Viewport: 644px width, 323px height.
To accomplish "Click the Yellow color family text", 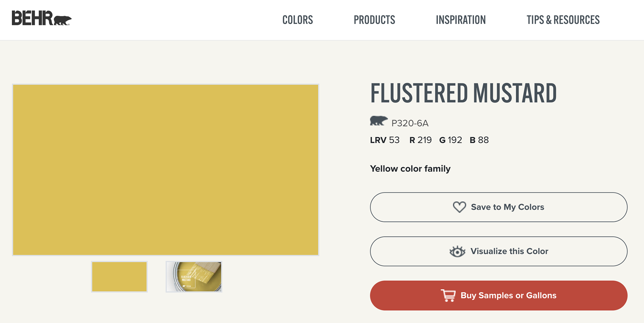I will pyautogui.click(x=410, y=169).
